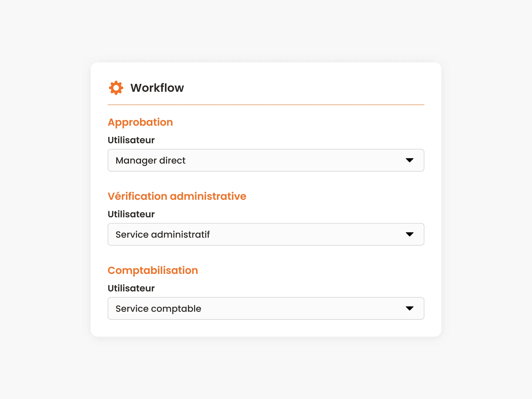Image resolution: width=532 pixels, height=399 pixels.
Task: Click the orange gear Workflow icon
Action: (x=116, y=88)
